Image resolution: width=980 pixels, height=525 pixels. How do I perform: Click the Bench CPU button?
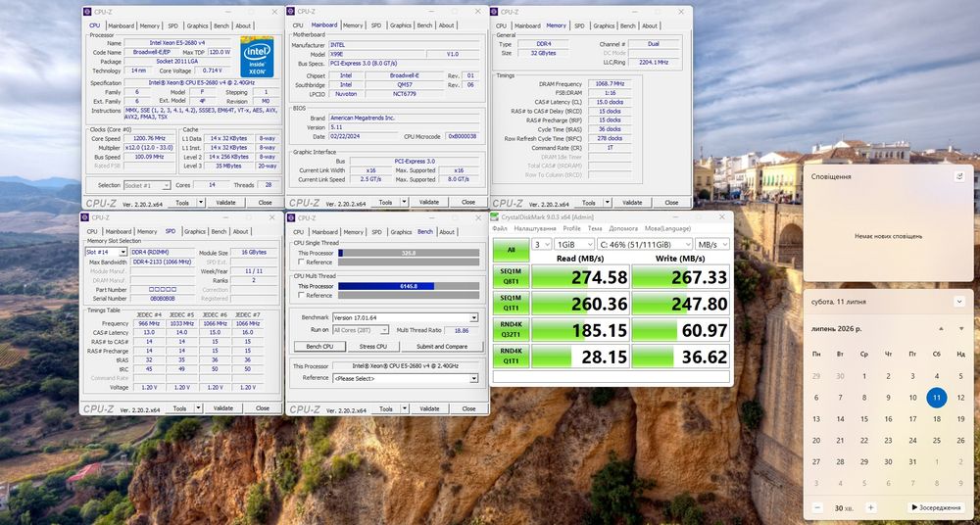pos(319,347)
